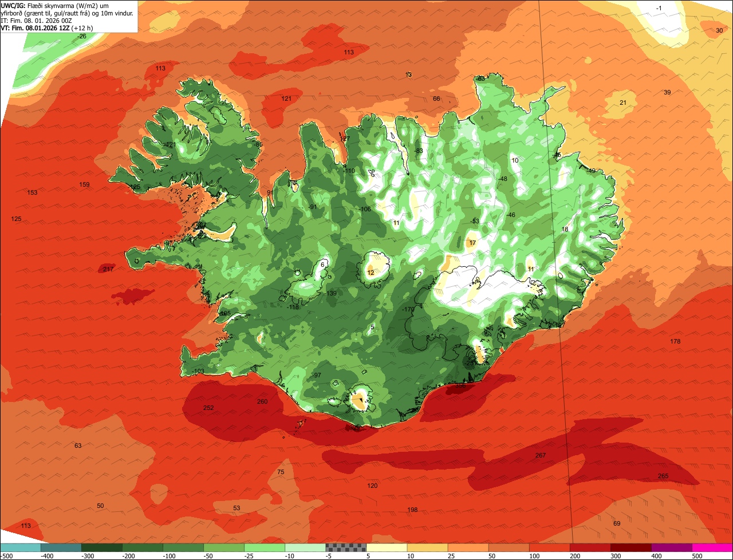
Task: Pick the magenta swatch above 500
Action: coord(712,548)
